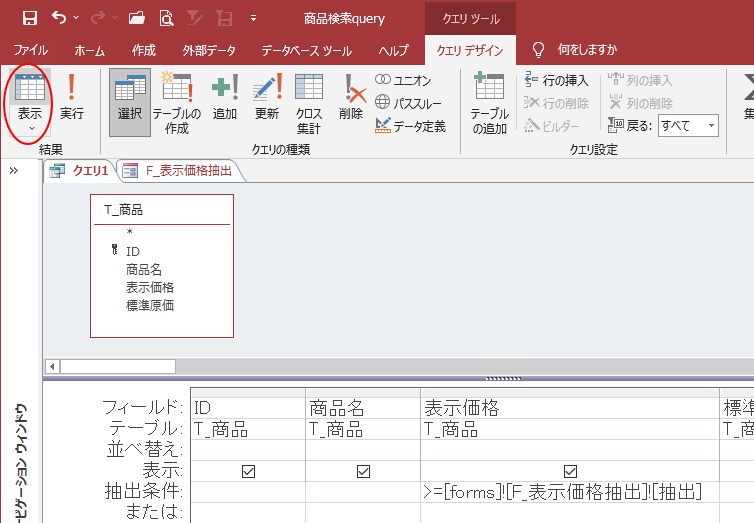Expand the 表示 view dropdown arrow
The image size is (754, 523).
pyautogui.click(x=32, y=128)
